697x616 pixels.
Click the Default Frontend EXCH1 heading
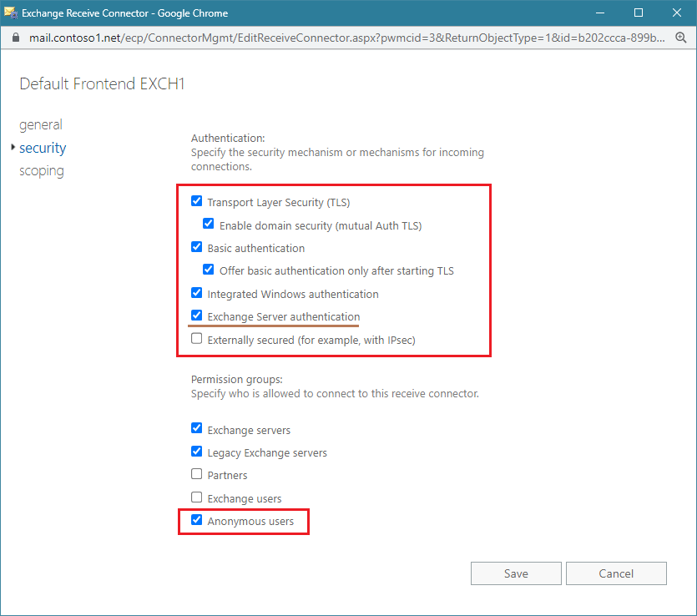102,84
